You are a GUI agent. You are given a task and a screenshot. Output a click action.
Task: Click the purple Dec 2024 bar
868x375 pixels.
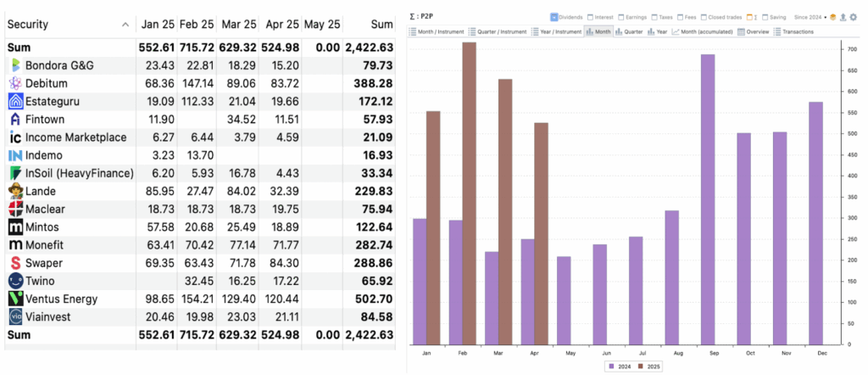815,223
